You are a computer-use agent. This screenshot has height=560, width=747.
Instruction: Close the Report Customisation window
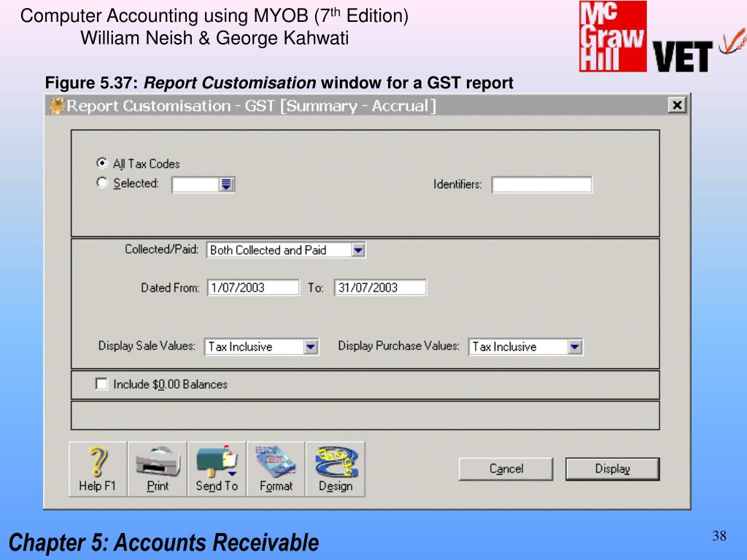point(676,105)
